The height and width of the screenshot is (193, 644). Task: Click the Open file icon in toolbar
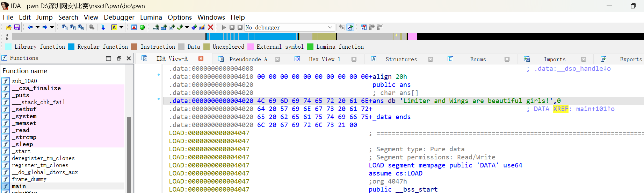coord(9,27)
